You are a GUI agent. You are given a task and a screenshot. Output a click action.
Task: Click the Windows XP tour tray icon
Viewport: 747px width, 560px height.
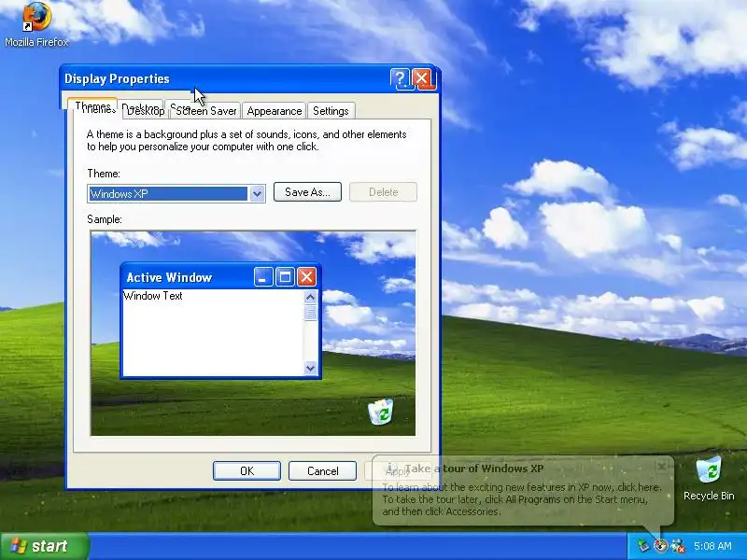[660, 546]
